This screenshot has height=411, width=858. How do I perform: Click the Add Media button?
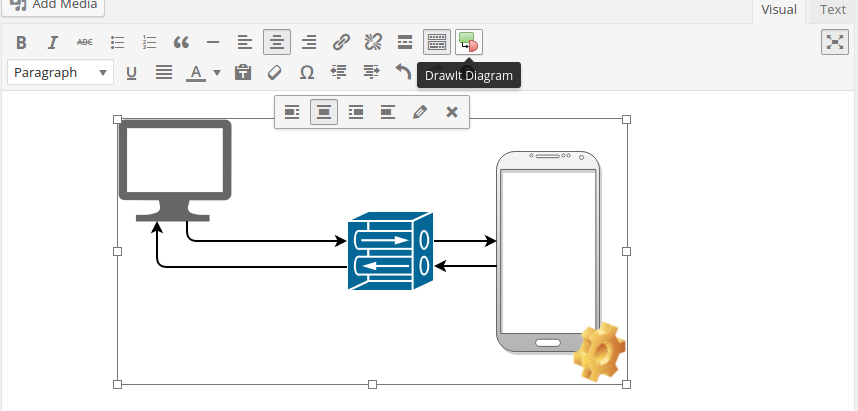pyautogui.click(x=54, y=6)
